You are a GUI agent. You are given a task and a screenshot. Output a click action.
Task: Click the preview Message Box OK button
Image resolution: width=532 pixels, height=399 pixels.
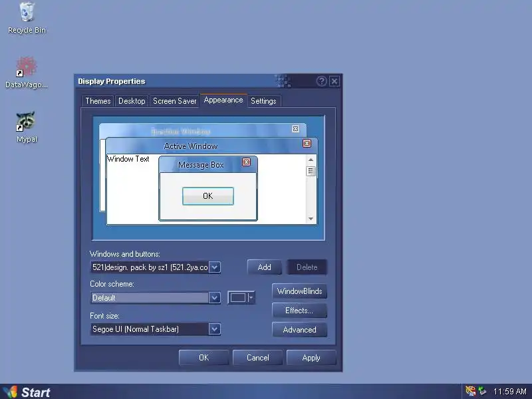click(x=208, y=196)
